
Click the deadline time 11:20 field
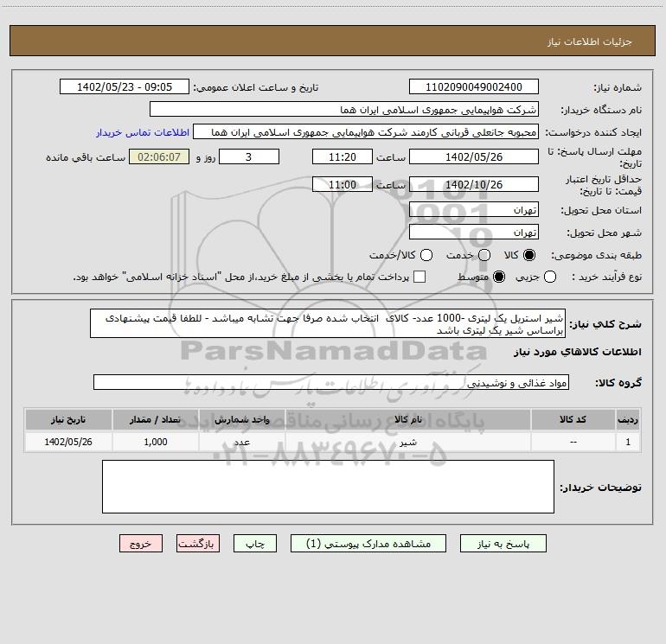pyautogui.click(x=343, y=156)
